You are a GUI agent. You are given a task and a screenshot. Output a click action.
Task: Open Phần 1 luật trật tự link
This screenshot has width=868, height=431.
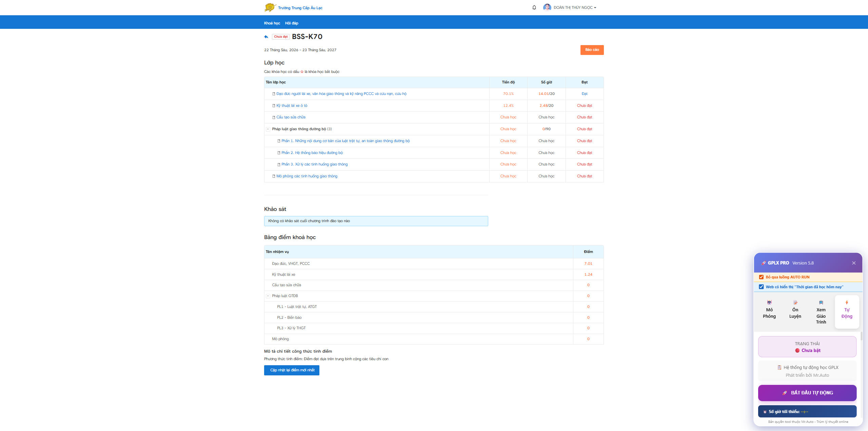point(345,141)
